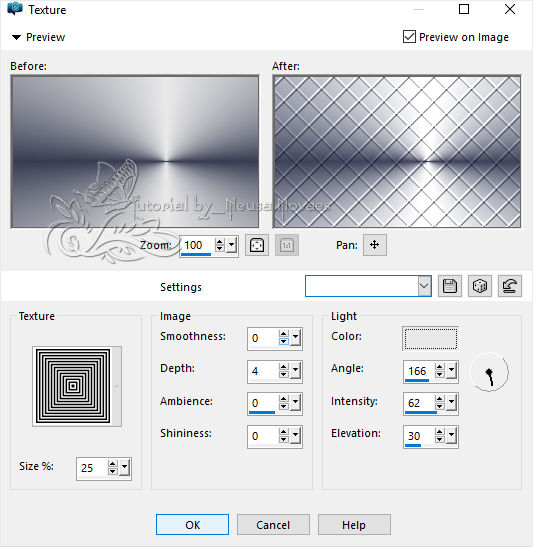
Task: Click the zoom to 100% icon
Action: click(x=287, y=245)
